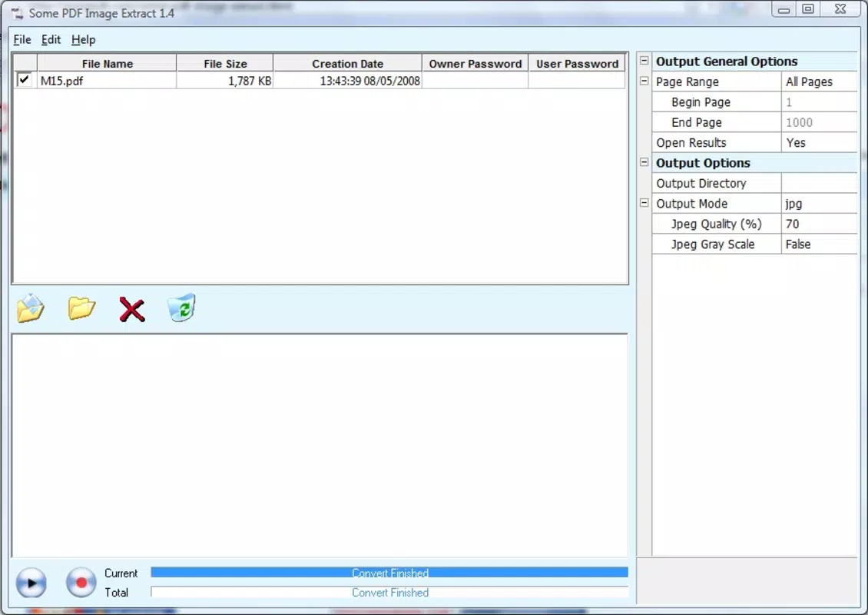Click the add folder icon
Image resolution: width=868 pixels, height=615 pixels.
(x=81, y=308)
